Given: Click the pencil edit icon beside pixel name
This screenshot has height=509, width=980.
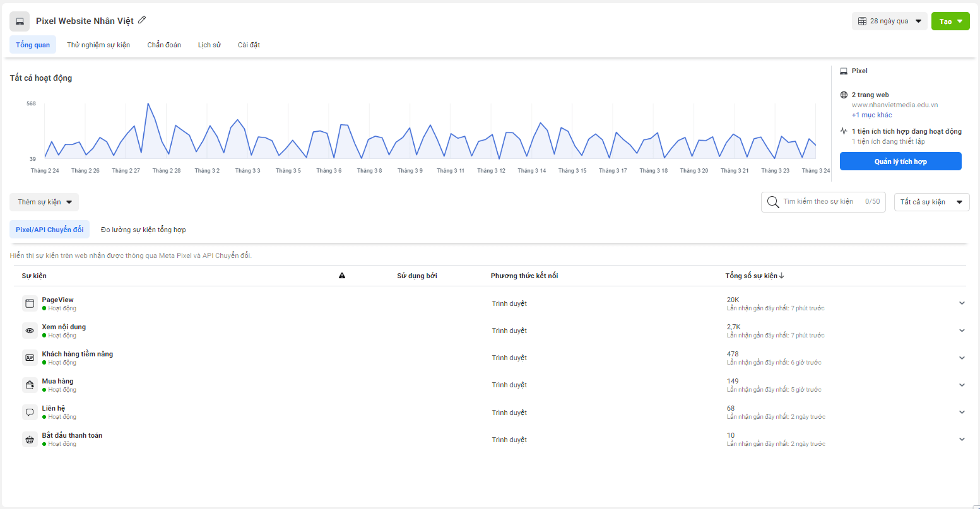Looking at the screenshot, I should tap(142, 20).
